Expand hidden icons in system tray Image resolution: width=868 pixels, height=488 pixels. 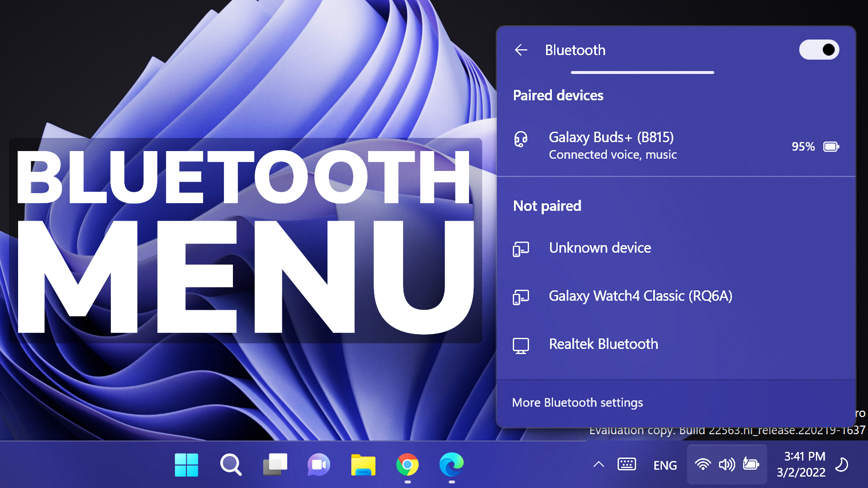598,464
